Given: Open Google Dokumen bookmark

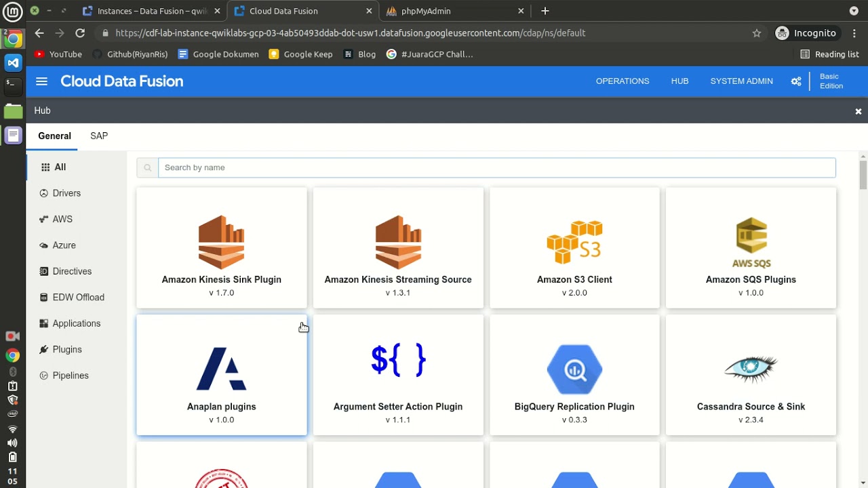Looking at the screenshot, I should click(218, 54).
